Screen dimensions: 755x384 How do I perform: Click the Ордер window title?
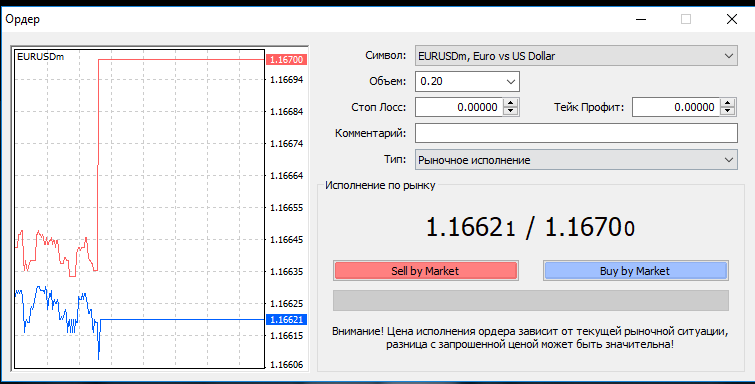pos(23,19)
